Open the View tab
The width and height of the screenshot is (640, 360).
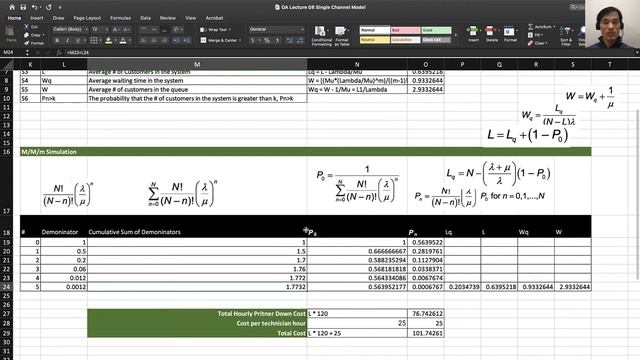[190, 18]
